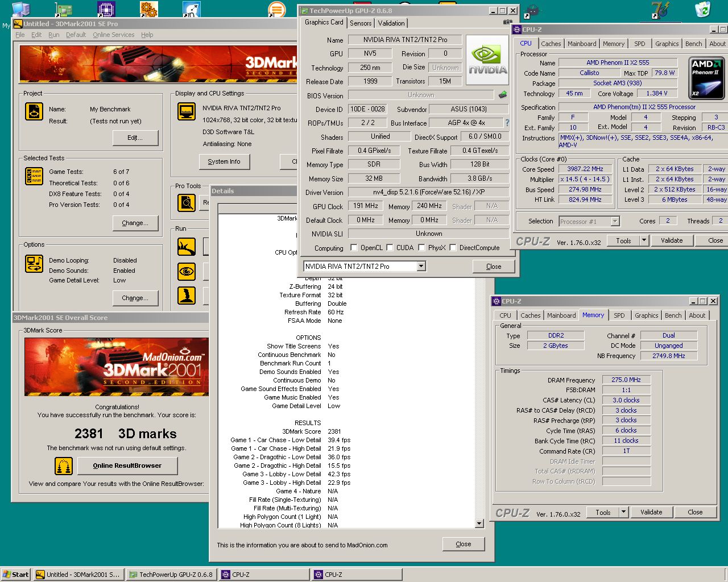Screen dimensions: 728x582
Task: Click the GPU-Z screenshot camera icon
Action: tap(507, 22)
